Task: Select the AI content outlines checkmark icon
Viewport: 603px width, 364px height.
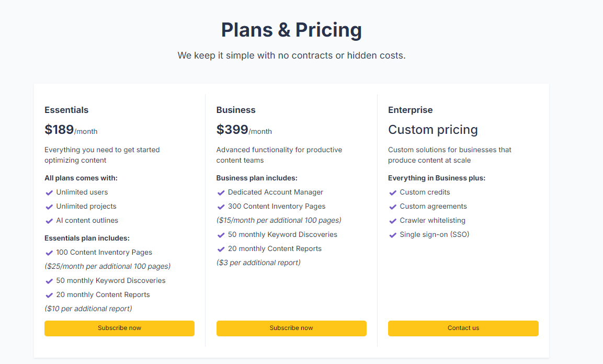Action: 49,220
